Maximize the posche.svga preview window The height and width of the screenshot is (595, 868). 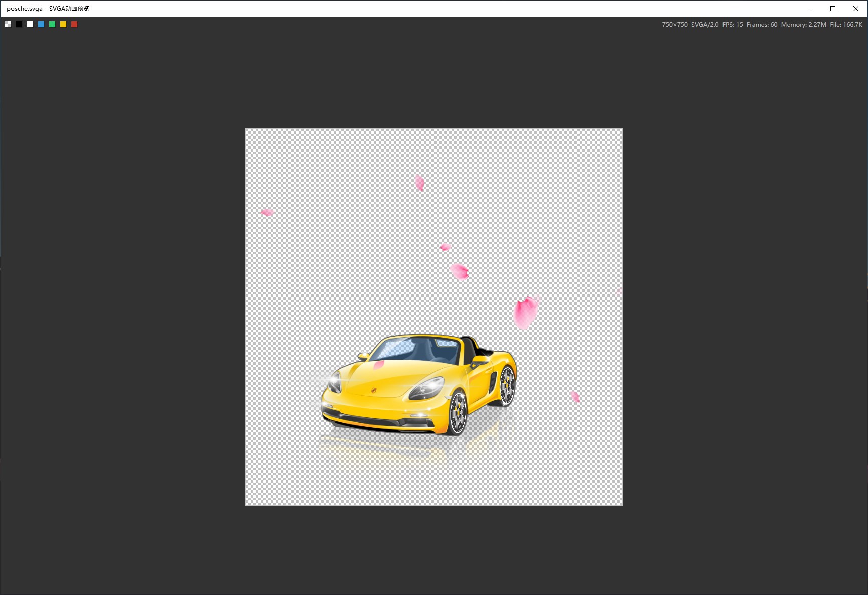tap(833, 9)
